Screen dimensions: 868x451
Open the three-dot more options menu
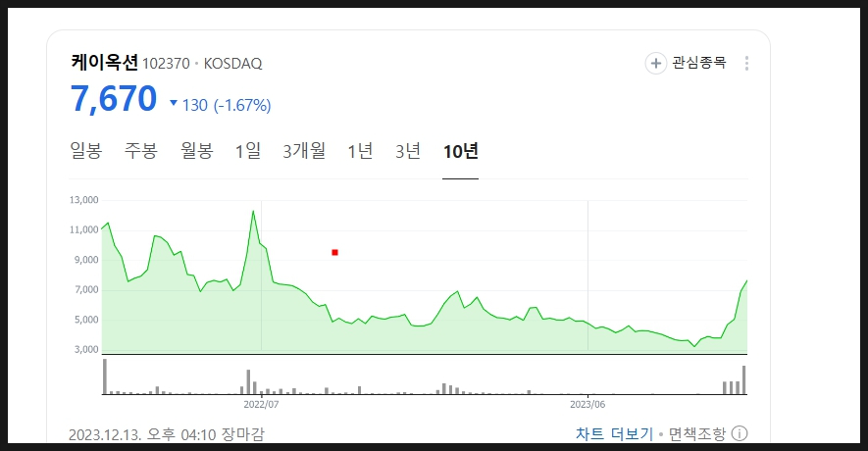(x=746, y=63)
